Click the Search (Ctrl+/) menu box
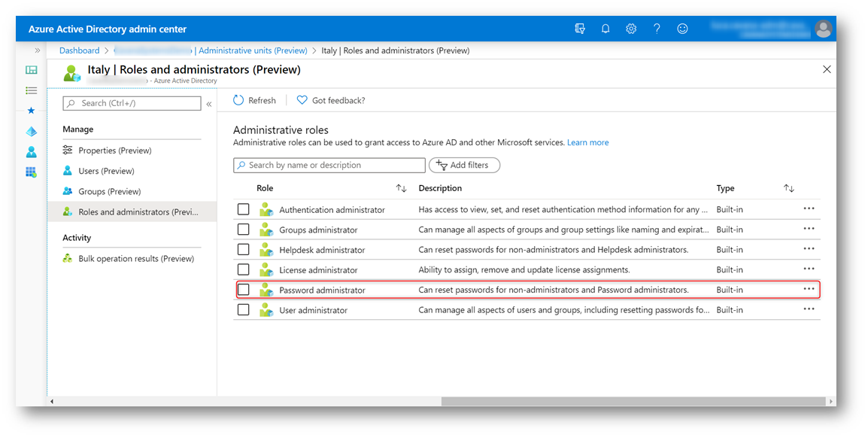This screenshot has height=438, width=868. pos(132,104)
